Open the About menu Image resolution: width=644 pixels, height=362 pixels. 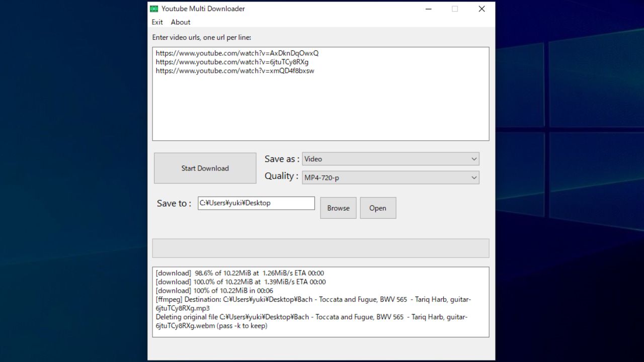[181, 22]
